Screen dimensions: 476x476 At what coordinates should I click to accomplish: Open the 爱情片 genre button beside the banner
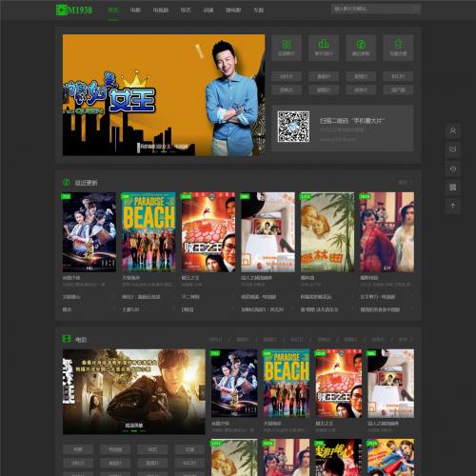pos(361,76)
